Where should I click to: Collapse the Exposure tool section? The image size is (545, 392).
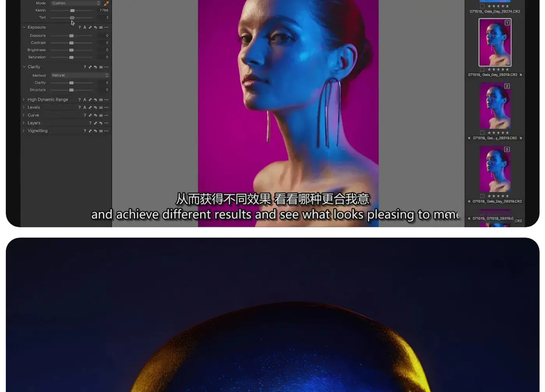point(24,27)
